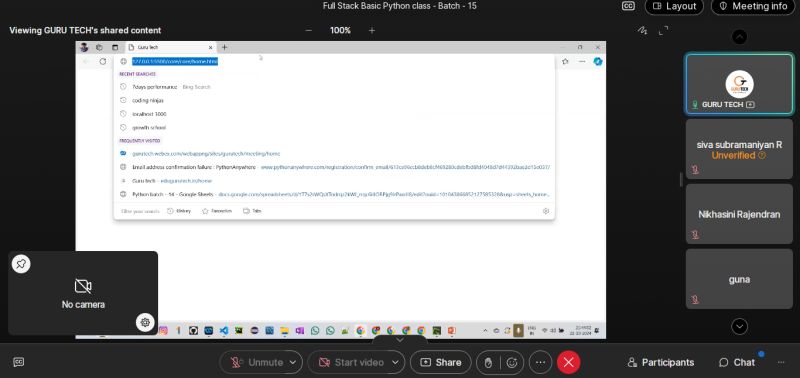800x378 pixels.
Task: Open the Layout options button
Action: point(674,6)
